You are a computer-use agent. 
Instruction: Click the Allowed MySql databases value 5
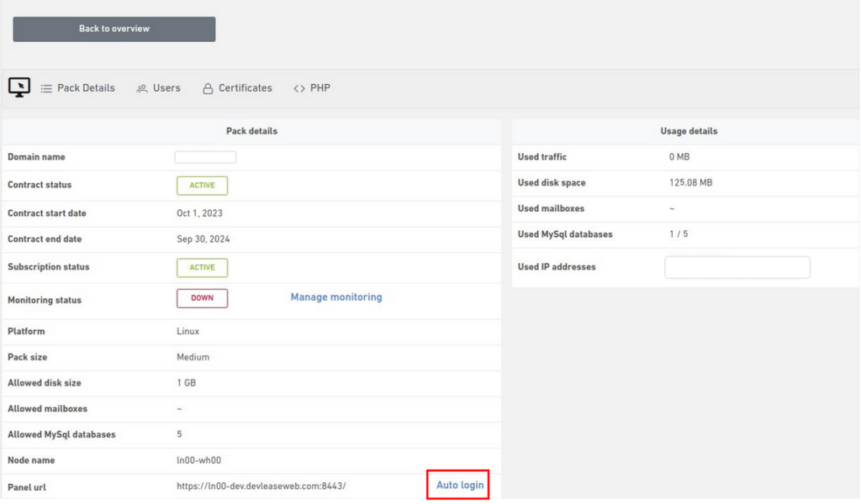[179, 434]
